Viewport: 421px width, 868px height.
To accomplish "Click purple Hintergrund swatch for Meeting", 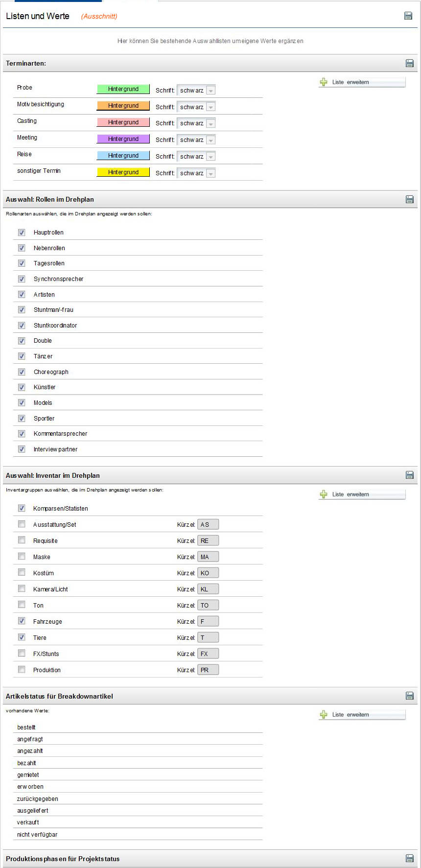I will tap(123, 139).
